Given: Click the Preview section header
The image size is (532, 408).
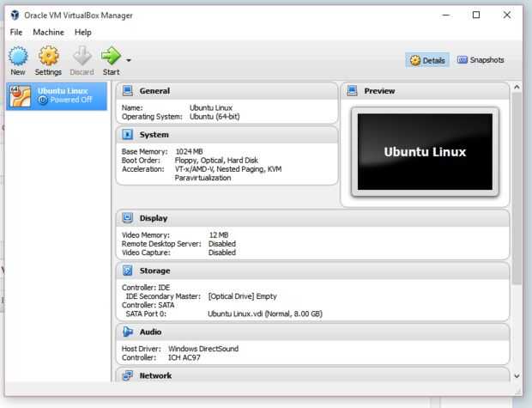Looking at the screenshot, I should (x=425, y=91).
